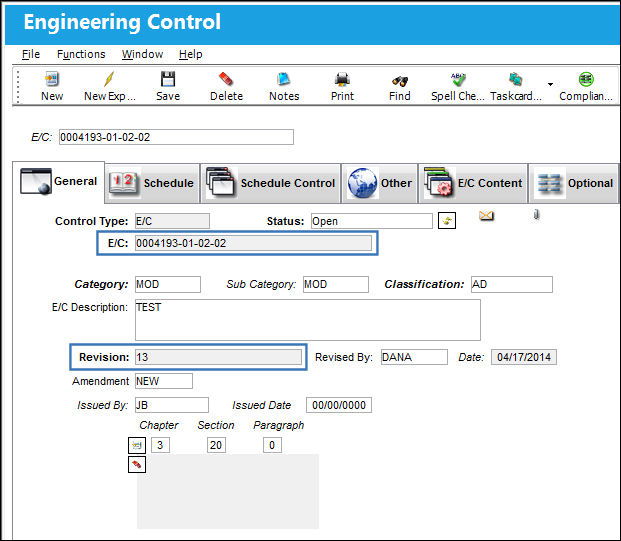
Task: Click the Section field showing 20
Action: [x=216, y=445]
